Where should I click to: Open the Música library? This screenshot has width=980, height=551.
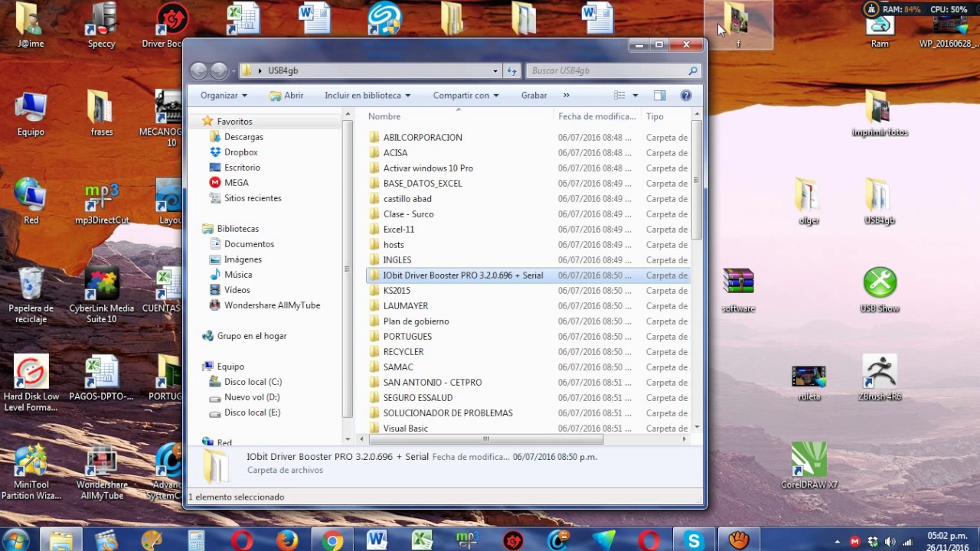point(238,275)
